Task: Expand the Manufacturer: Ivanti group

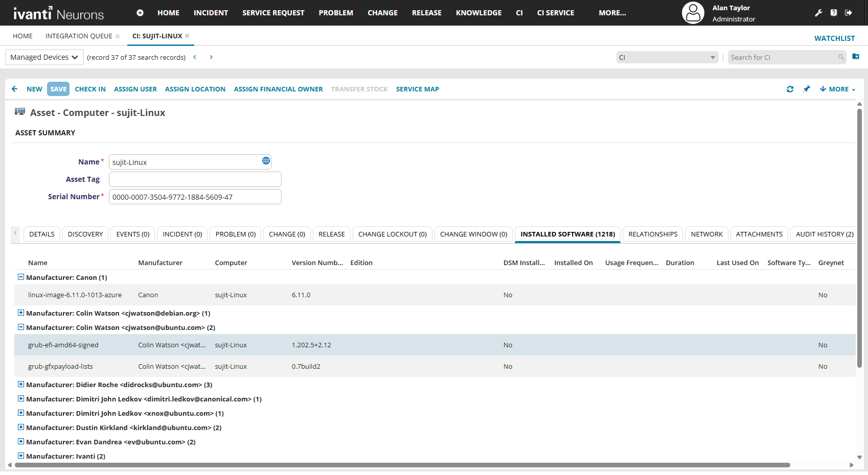Action: pyautogui.click(x=21, y=456)
